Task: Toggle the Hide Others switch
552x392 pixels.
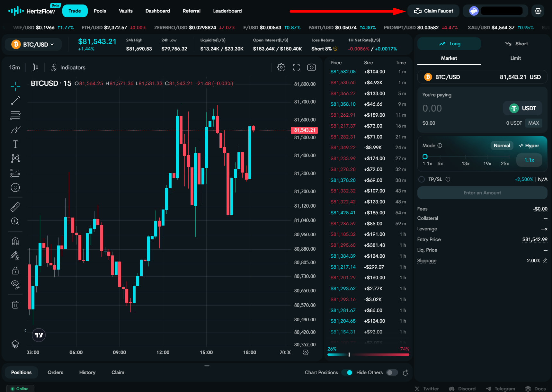Action: pos(392,372)
